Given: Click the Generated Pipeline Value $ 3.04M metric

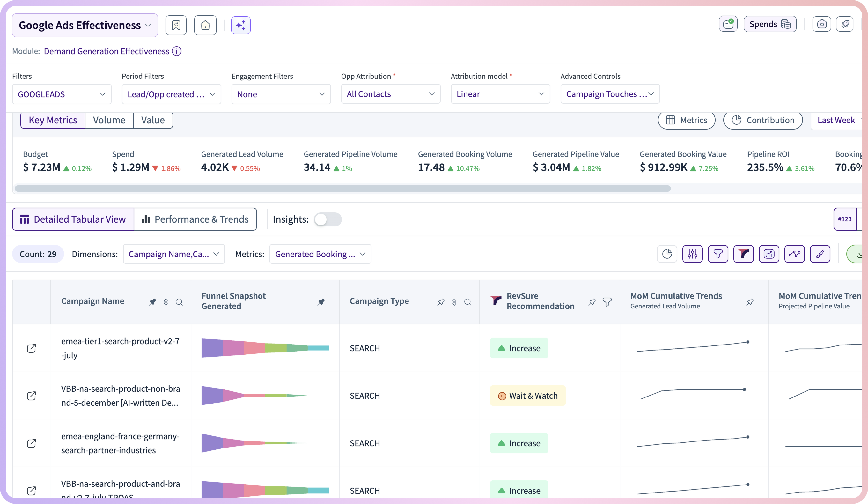Looking at the screenshot, I should pyautogui.click(x=576, y=162).
